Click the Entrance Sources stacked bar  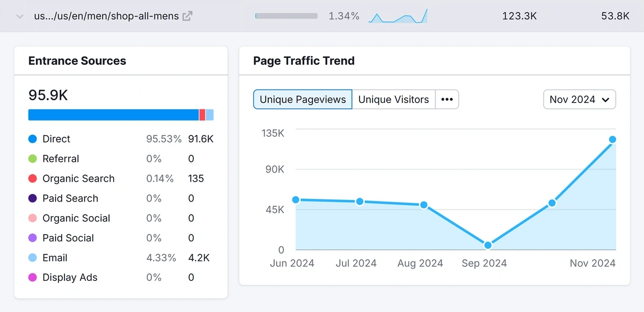pos(121,114)
